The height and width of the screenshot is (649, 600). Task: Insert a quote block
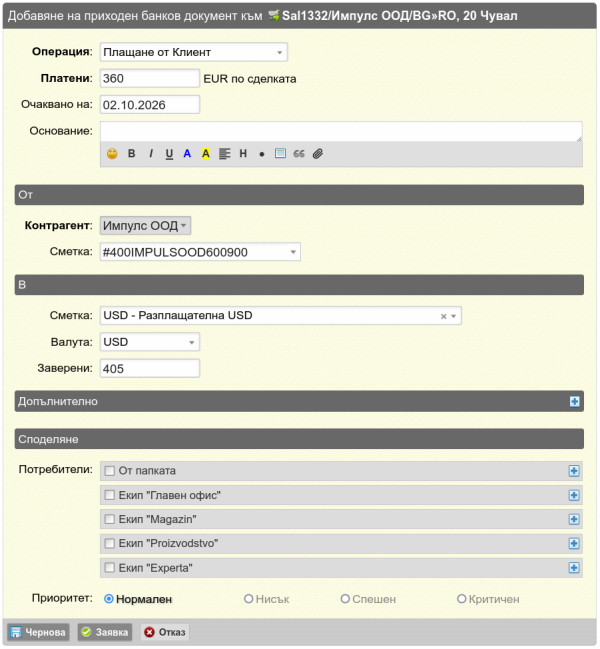point(299,154)
